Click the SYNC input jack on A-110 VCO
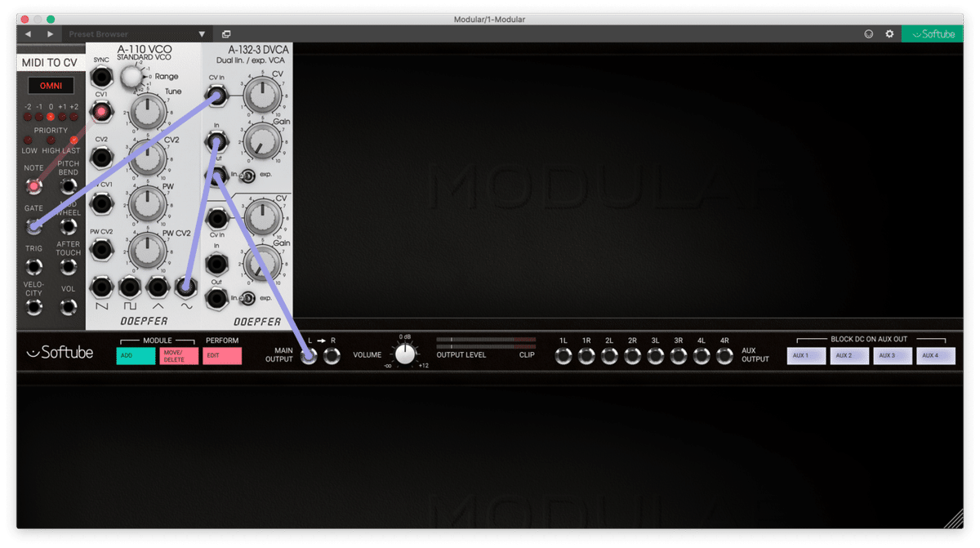 (x=102, y=78)
